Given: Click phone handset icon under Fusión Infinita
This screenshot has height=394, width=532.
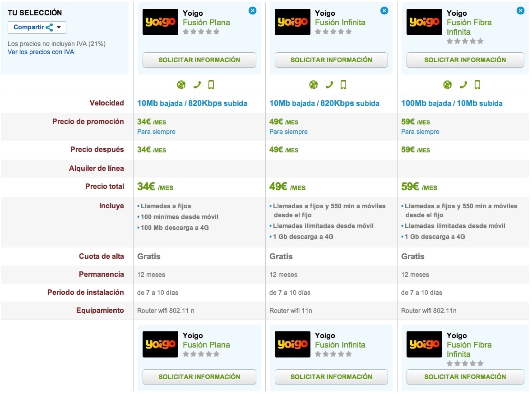Looking at the screenshot, I should pyautogui.click(x=329, y=85).
